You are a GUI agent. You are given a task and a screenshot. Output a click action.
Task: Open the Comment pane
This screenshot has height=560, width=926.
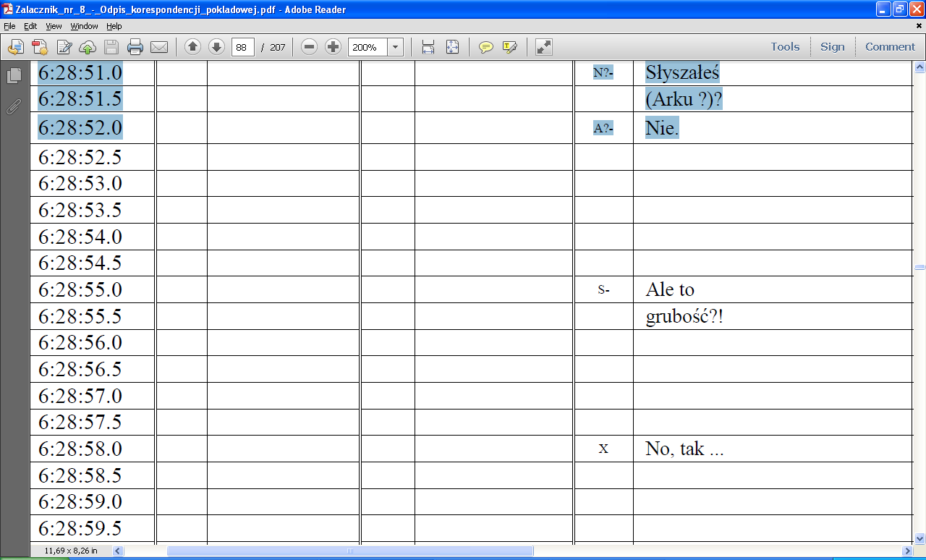pos(890,46)
